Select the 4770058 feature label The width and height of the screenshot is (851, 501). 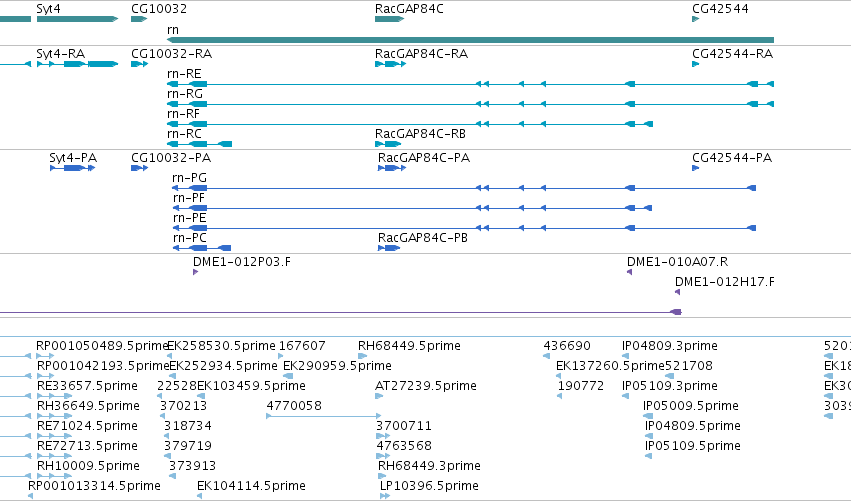click(294, 407)
